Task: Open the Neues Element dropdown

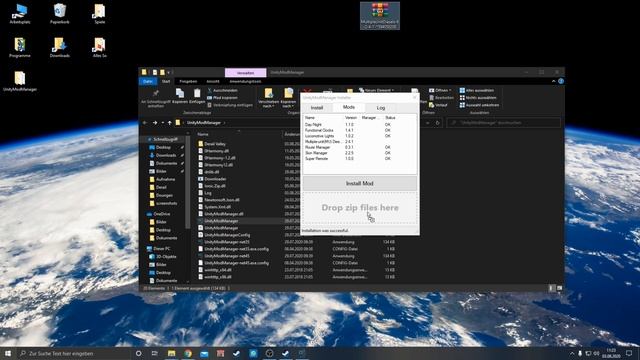Action: 376,90
